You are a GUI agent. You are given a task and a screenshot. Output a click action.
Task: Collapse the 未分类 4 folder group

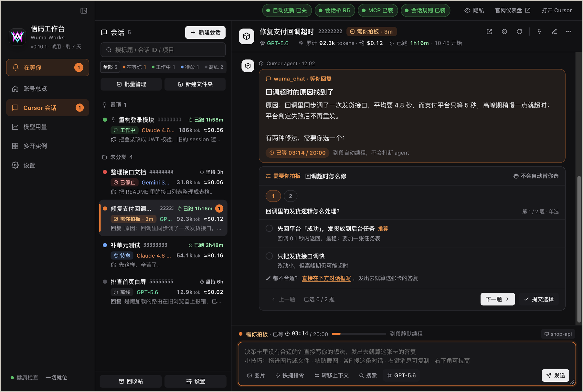tap(118, 157)
